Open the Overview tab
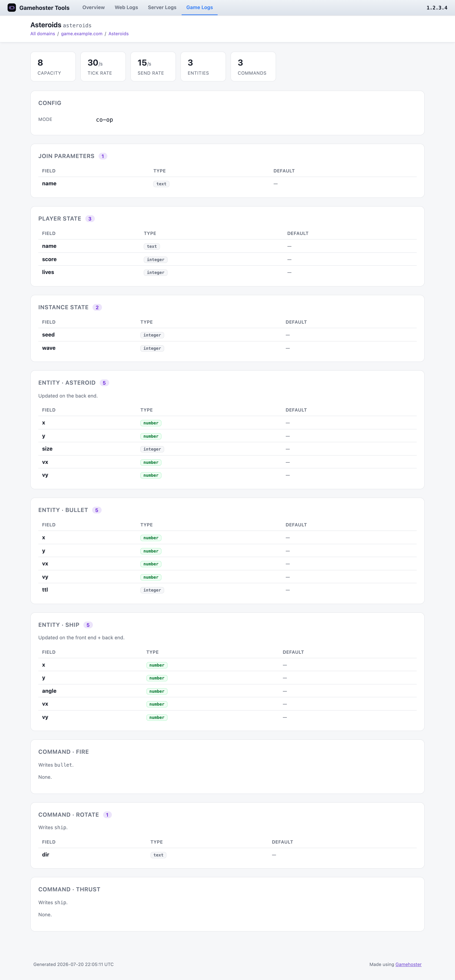This screenshot has height=980, width=455. click(93, 7)
